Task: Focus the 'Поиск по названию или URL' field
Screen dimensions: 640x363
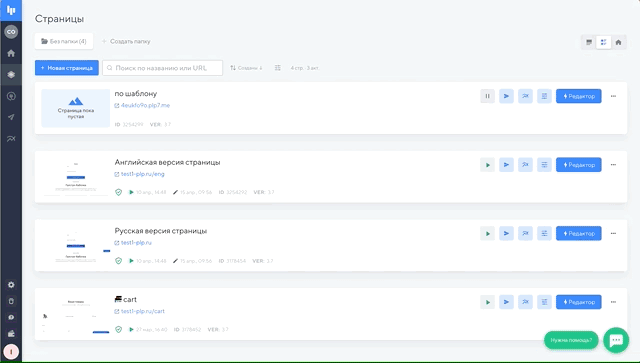Action: point(162,68)
